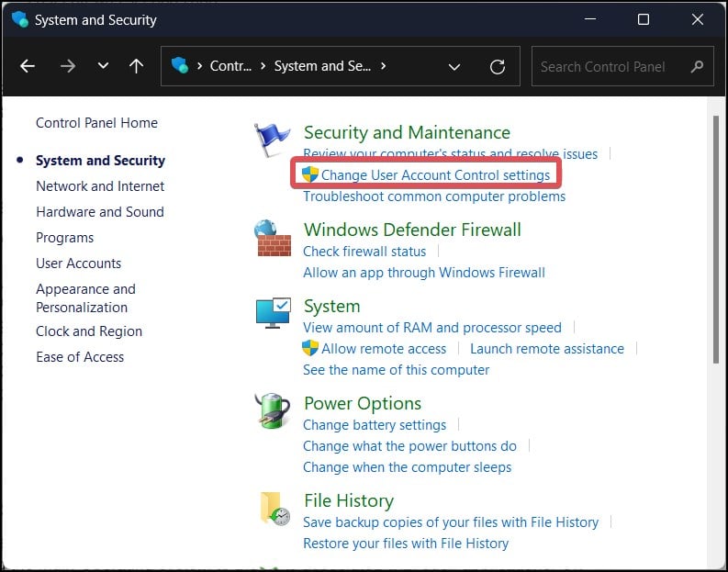Go to Control Panel Home
Screen dimensions: 728x572
(x=96, y=123)
